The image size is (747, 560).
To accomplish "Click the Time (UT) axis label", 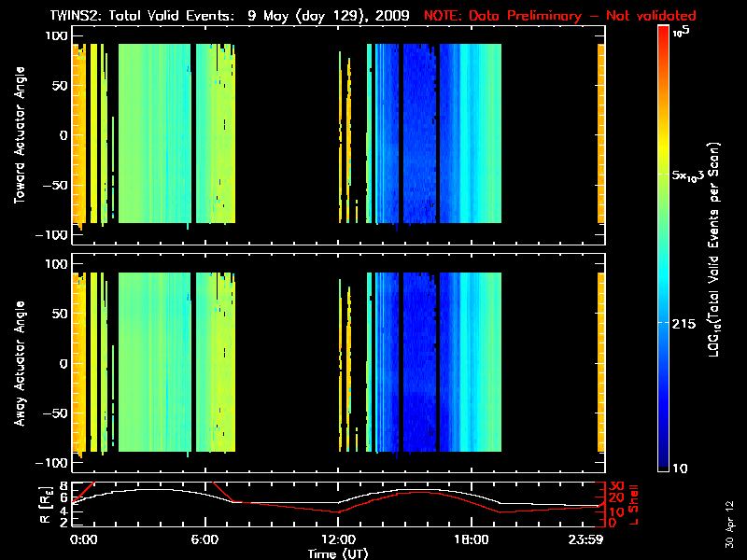I will pos(338,553).
